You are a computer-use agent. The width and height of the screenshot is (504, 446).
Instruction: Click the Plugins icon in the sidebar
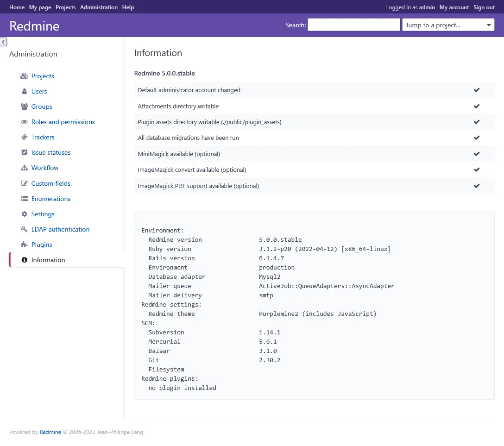click(x=24, y=245)
